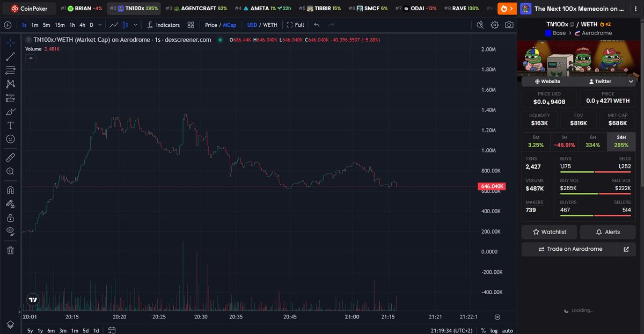This screenshot has height=334, width=644.
Task: Open the Fibonacci retracement tools
Action: [x=10, y=70]
